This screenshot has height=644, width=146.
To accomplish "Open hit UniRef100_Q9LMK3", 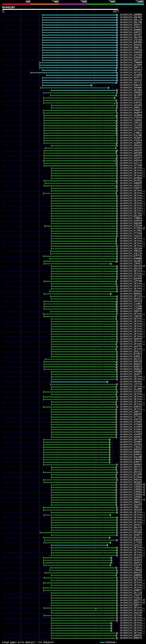I will [x=131, y=17].
